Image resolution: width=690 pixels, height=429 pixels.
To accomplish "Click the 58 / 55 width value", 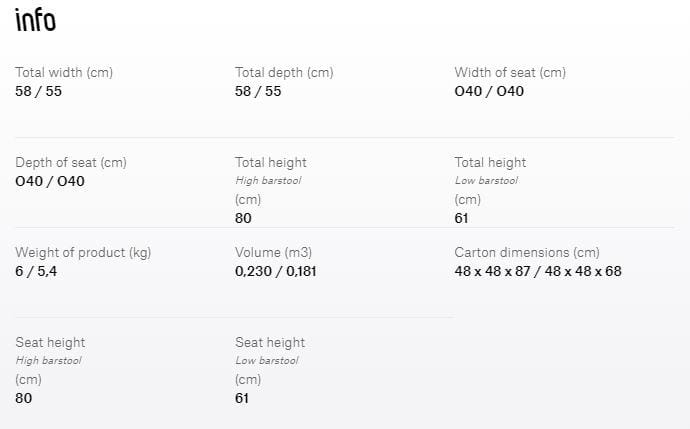I will 38,91.
